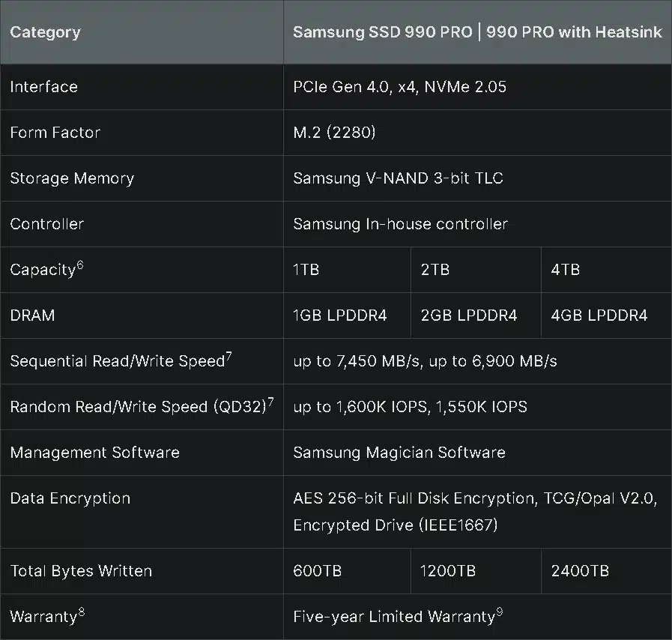This screenshot has height=640, width=672.
Task: Click the M.2 (2280) form factor cell
Action: coord(334,133)
